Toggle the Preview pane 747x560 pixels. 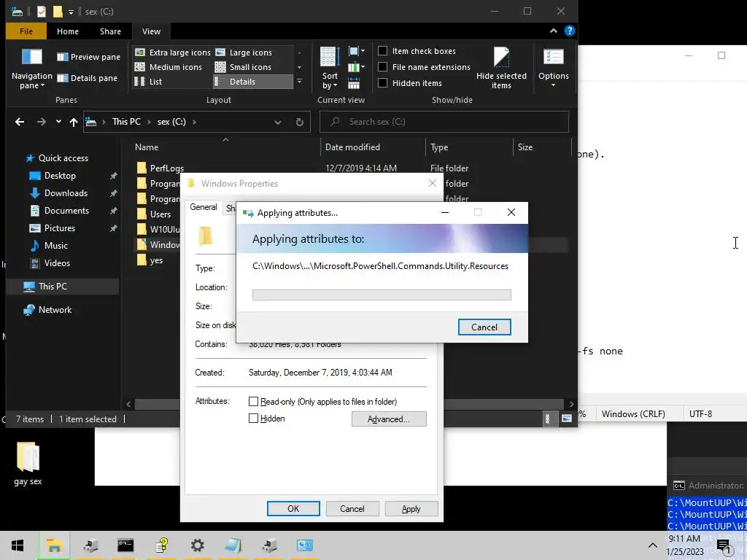point(88,57)
